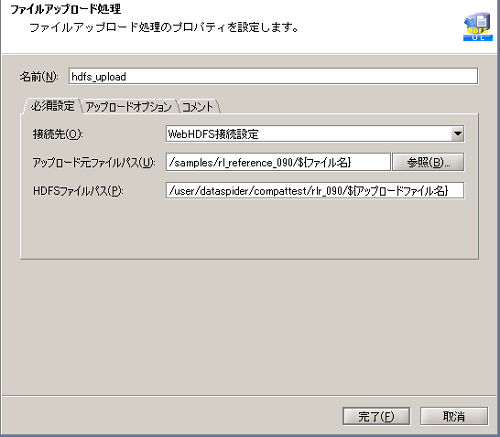Browse files with the 参照(B)... button
The width and height of the screenshot is (500, 437).
428,162
